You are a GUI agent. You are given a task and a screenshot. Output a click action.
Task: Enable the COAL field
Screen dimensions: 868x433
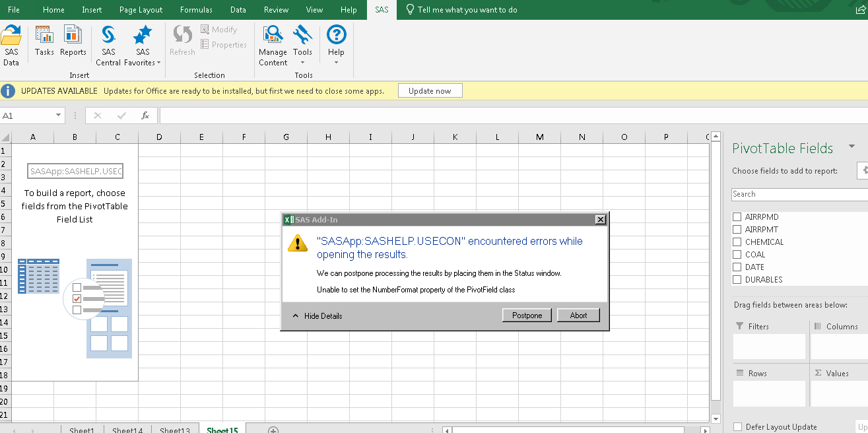[737, 254]
